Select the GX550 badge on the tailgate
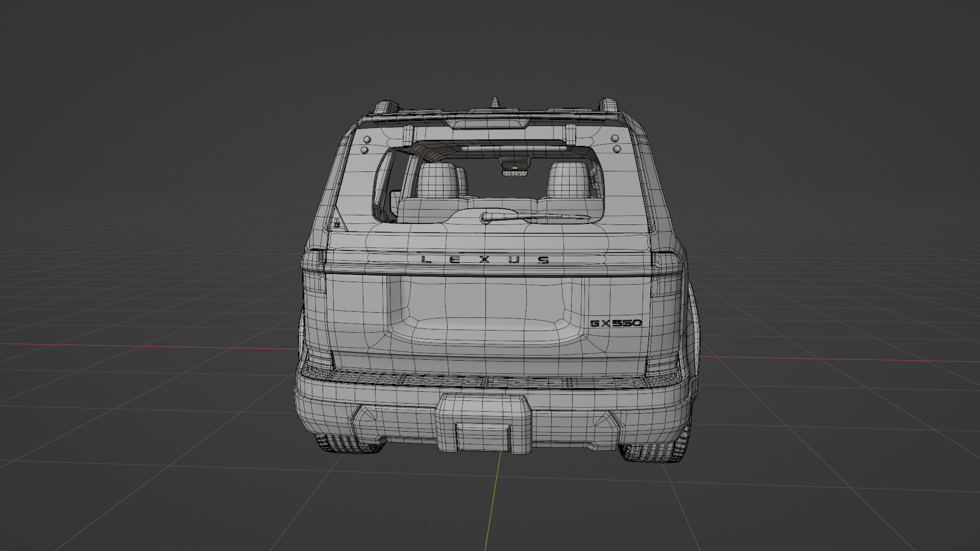 pos(616,323)
